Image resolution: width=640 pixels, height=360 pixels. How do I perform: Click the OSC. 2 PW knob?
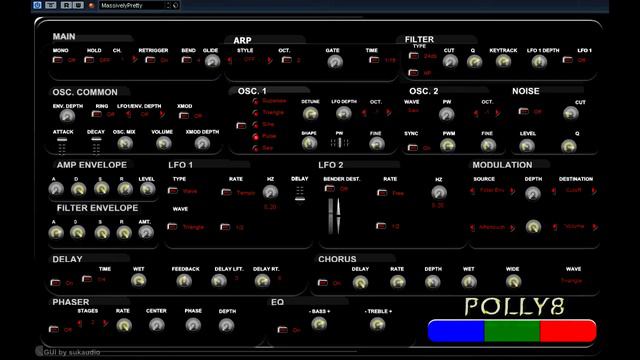tap(447, 115)
